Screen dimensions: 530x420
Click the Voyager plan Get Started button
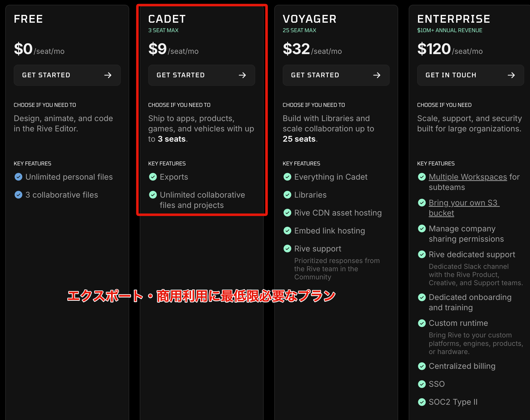[336, 75]
